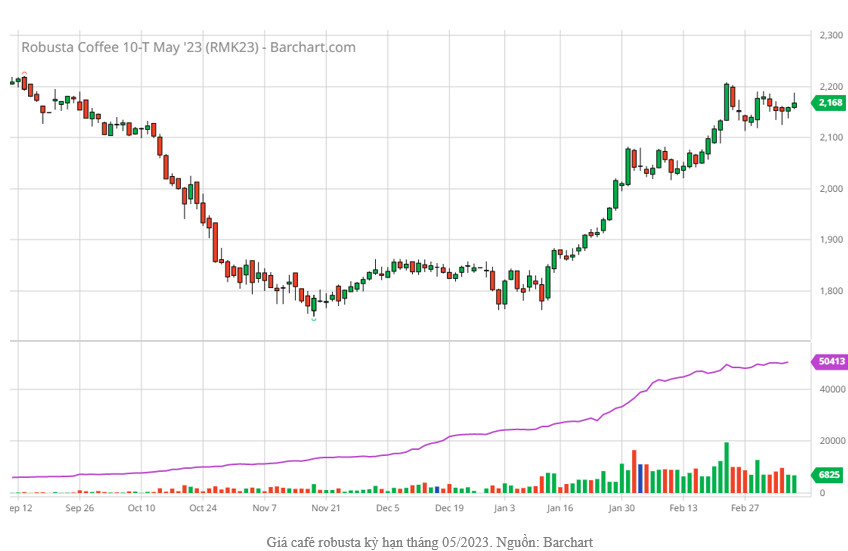Click the purple 50413 open interest tag

coord(829,361)
